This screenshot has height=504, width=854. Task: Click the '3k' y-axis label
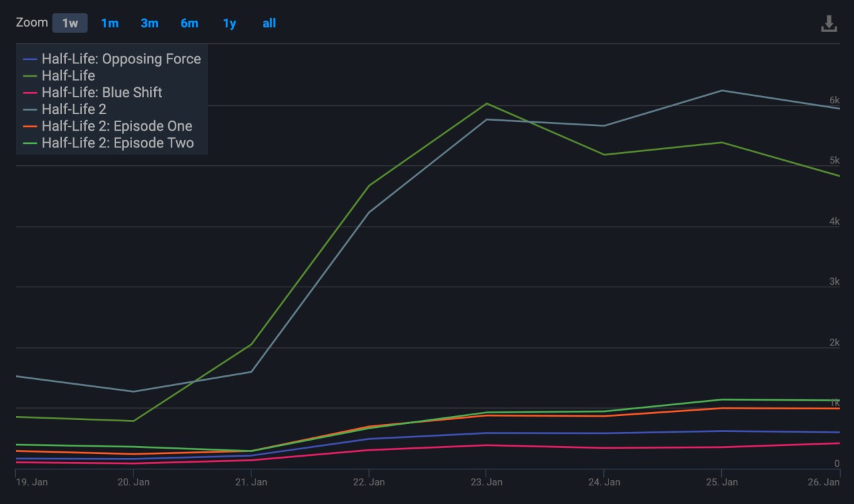(x=834, y=282)
